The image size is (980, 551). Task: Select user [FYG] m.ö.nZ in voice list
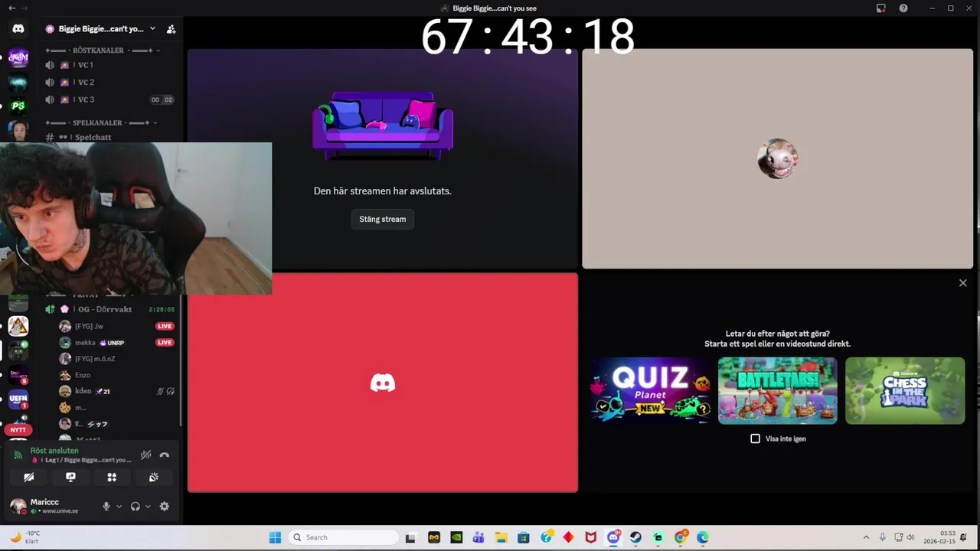117,359
